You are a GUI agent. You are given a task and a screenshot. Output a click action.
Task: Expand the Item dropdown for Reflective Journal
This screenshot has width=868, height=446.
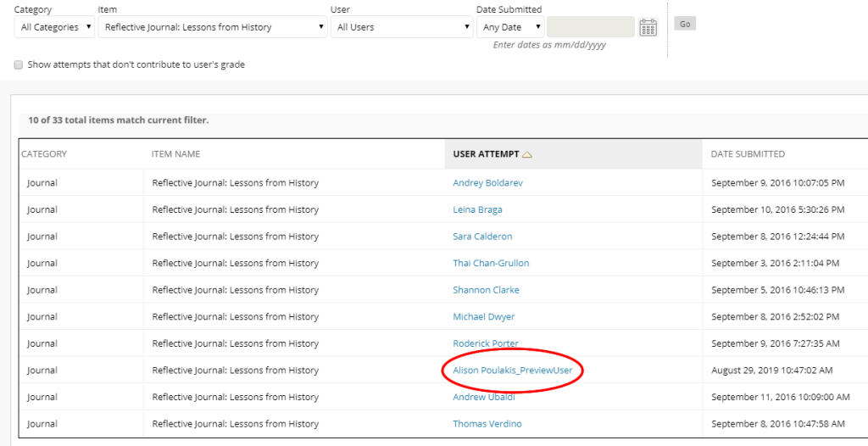coord(214,27)
